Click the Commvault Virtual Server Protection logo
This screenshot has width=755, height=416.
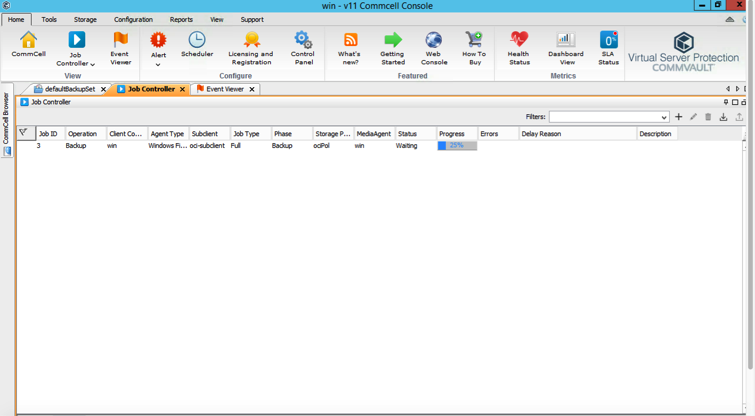pos(683,52)
